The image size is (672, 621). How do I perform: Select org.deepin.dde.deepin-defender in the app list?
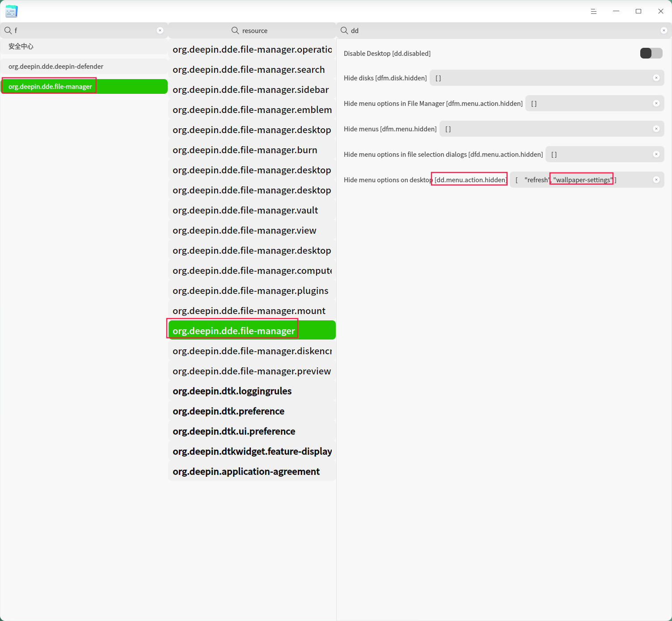84,66
